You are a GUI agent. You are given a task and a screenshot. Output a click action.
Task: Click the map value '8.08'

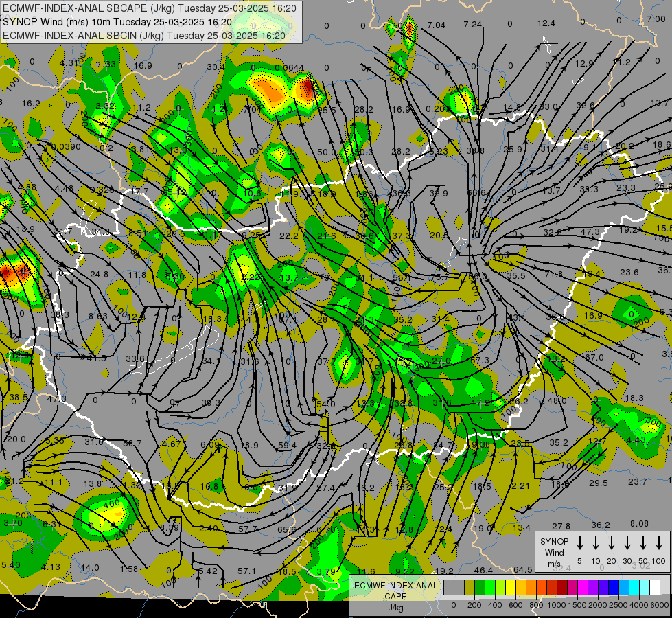[x=640, y=524]
